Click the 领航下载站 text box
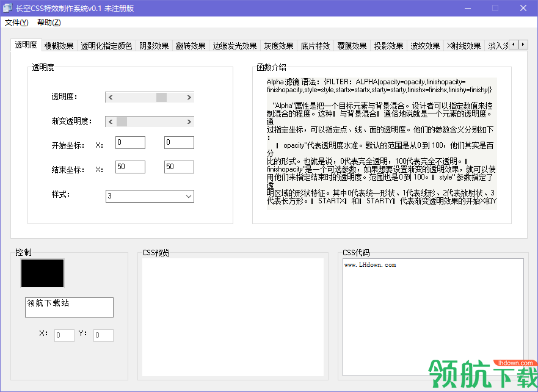 (69, 307)
